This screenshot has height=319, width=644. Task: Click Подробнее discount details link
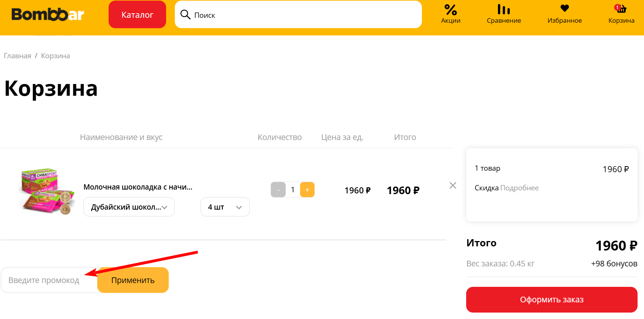(x=519, y=188)
